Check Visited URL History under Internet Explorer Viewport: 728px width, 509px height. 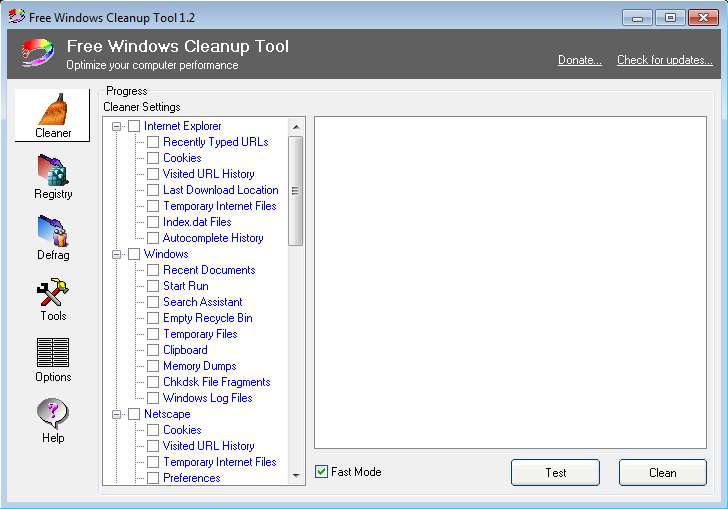(153, 174)
